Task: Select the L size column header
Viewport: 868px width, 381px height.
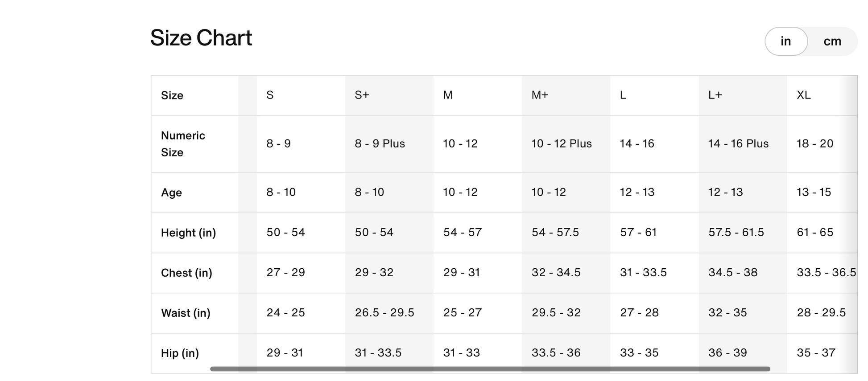Action: (x=623, y=95)
